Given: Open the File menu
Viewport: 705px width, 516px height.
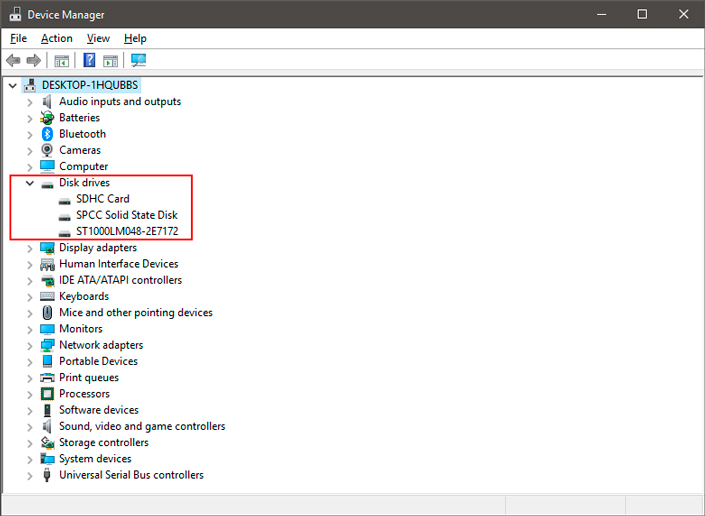Looking at the screenshot, I should coord(18,39).
